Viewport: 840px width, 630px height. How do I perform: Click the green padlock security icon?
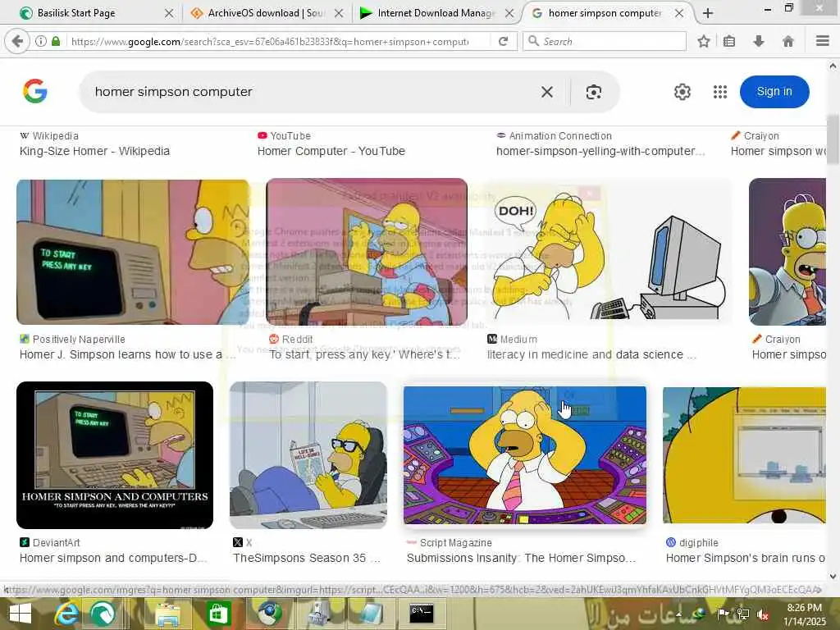[x=56, y=41]
